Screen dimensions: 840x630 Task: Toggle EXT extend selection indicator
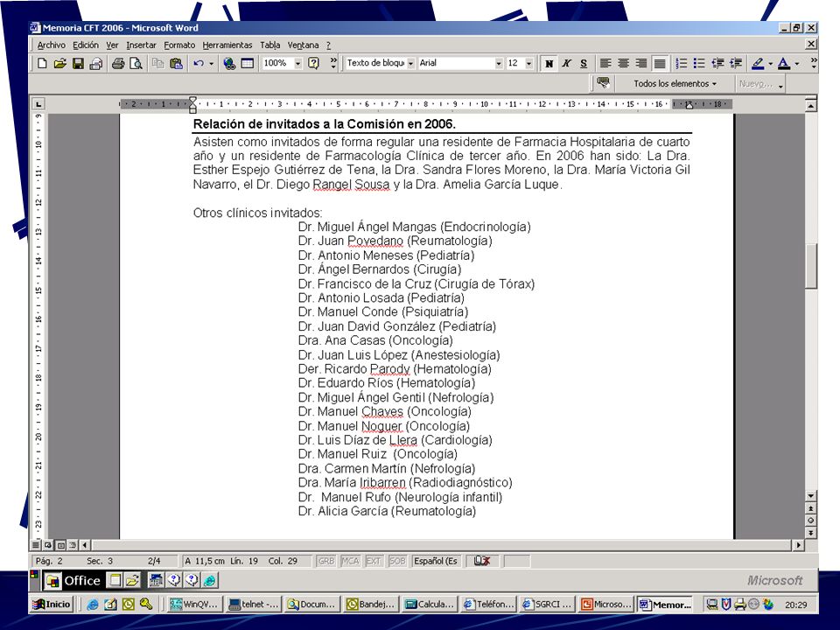pyautogui.click(x=374, y=561)
